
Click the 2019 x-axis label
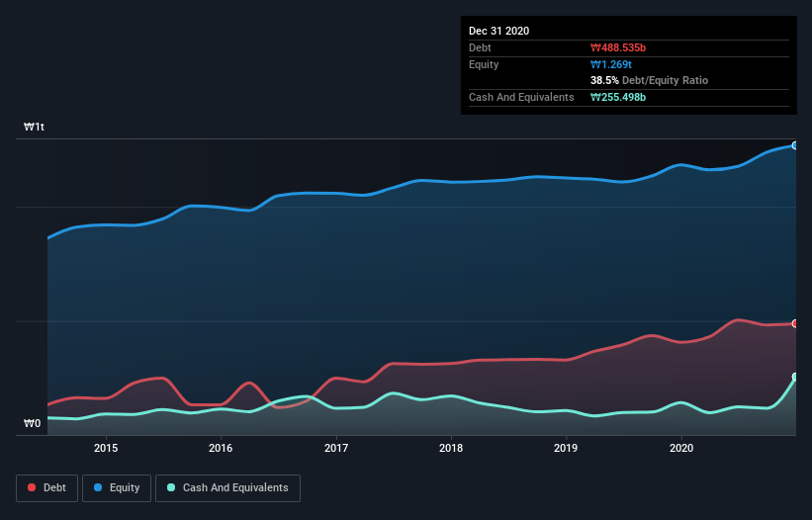pos(566,448)
